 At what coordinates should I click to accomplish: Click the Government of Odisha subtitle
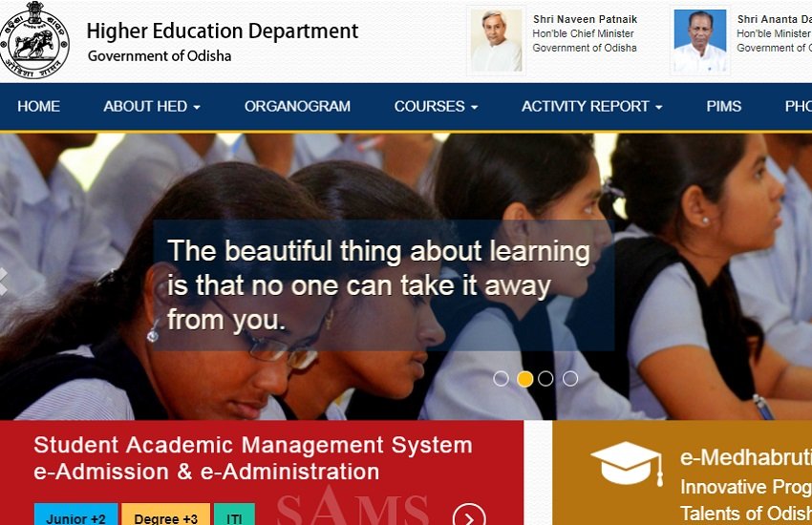[x=160, y=56]
